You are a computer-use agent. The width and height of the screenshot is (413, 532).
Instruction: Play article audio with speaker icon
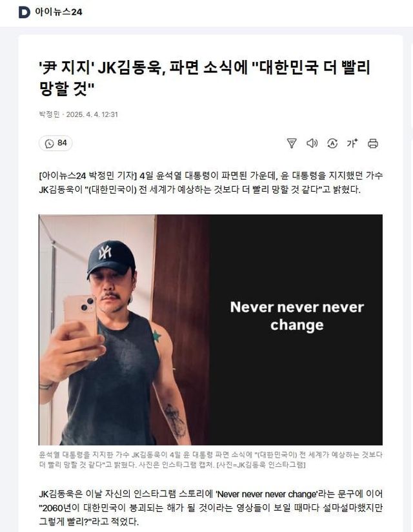pyautogui.click(x=312, y=143)
